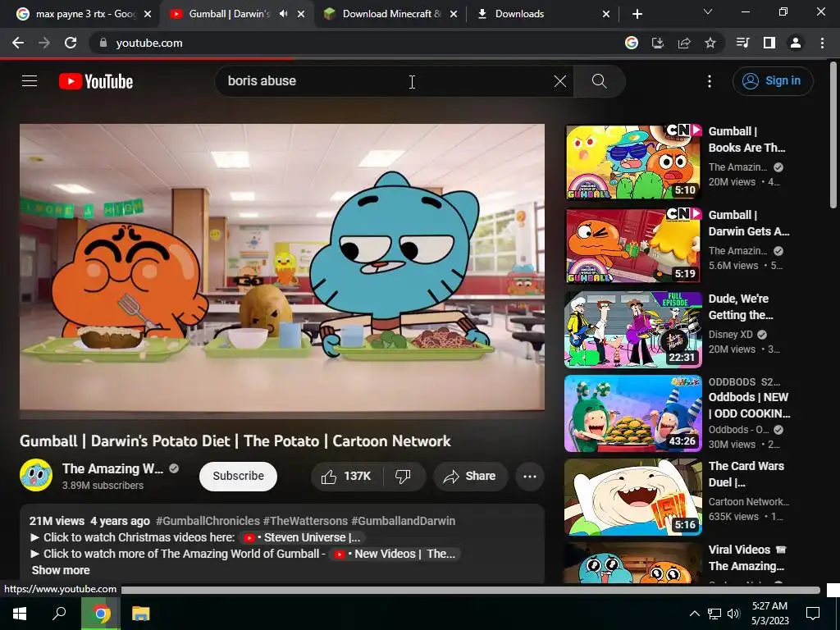Like the video with 137K likes
The width and height of the screenshot is (840, 630).
coord(346,477)
